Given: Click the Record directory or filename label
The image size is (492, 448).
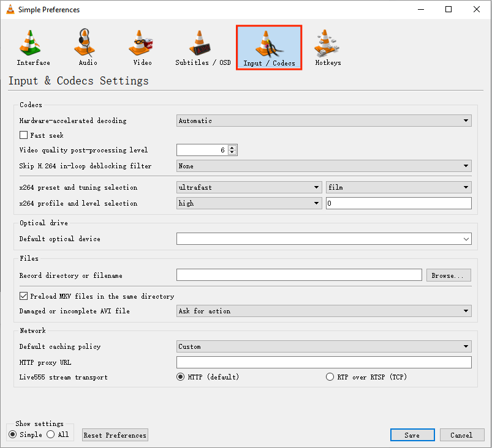Looking at the screenshot, I should click(70, 275).
